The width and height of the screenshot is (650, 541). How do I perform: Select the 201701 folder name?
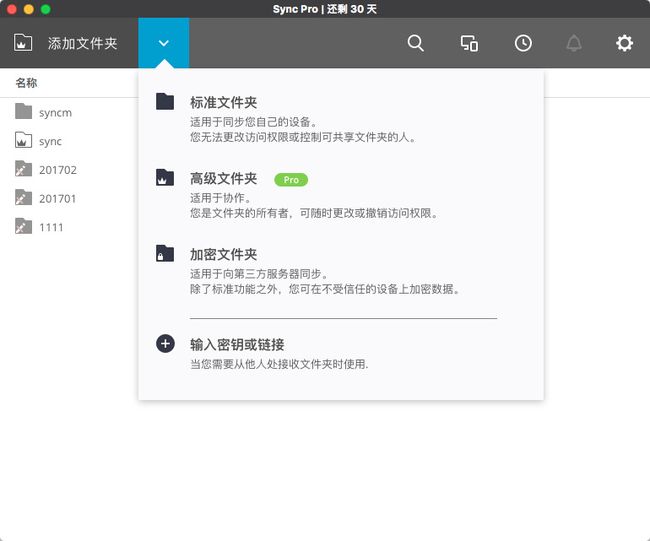click(x=58, y=199)
